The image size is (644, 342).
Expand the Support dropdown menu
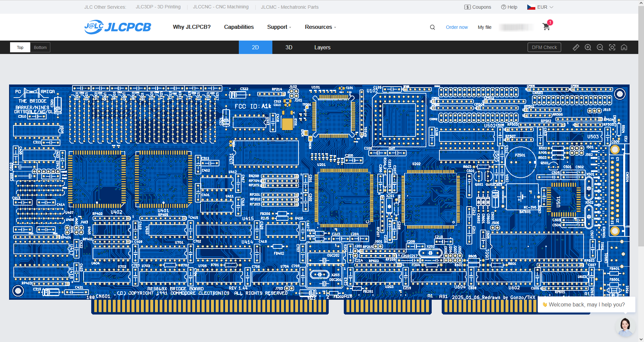(x=279, y=27)
